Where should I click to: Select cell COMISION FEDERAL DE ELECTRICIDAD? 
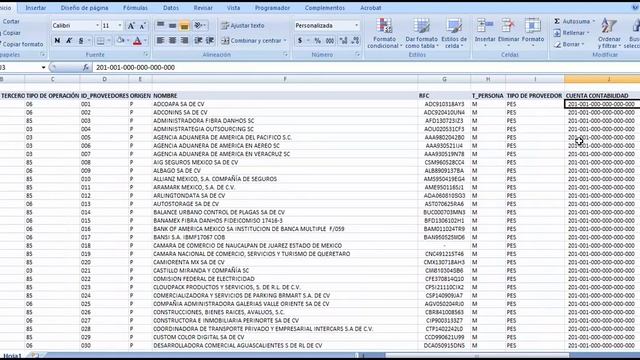[285, 279]
